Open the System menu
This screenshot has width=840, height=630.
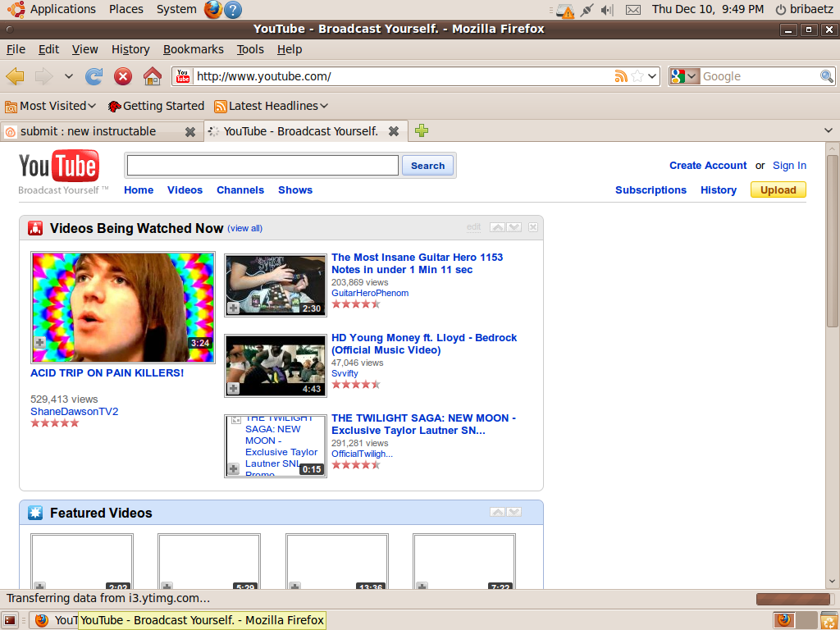tap(176, 10)
